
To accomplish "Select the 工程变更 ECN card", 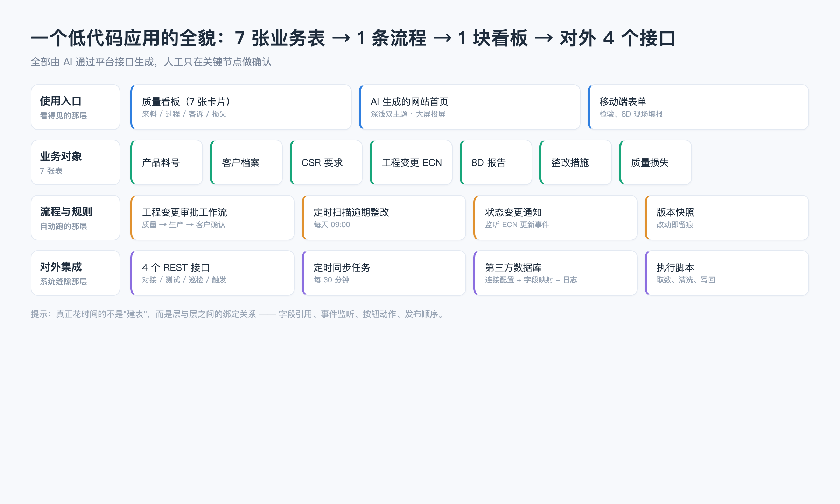I will [x=411, y=162].
